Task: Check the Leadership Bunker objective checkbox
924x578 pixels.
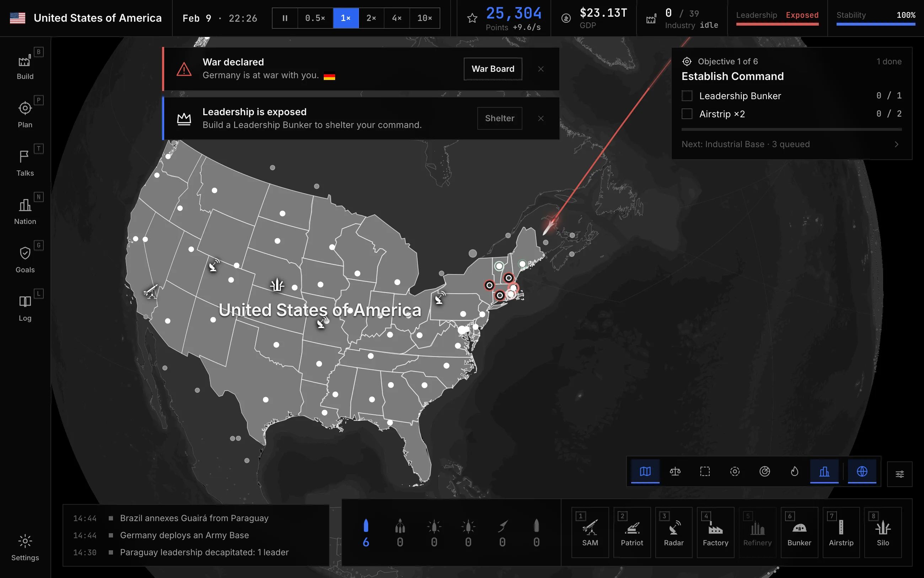Action: click(687, 96)
